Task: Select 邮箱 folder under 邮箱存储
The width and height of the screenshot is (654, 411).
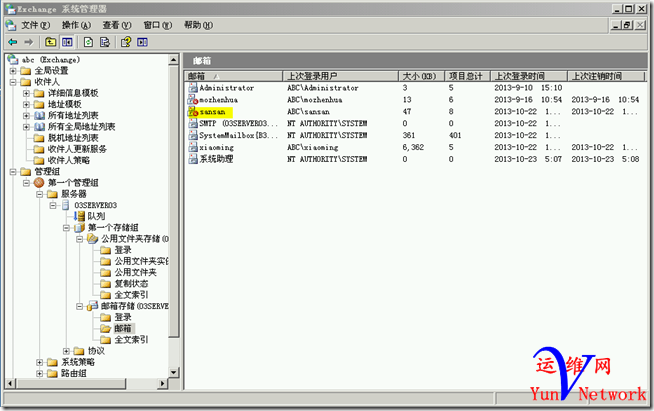Action: 123,329
